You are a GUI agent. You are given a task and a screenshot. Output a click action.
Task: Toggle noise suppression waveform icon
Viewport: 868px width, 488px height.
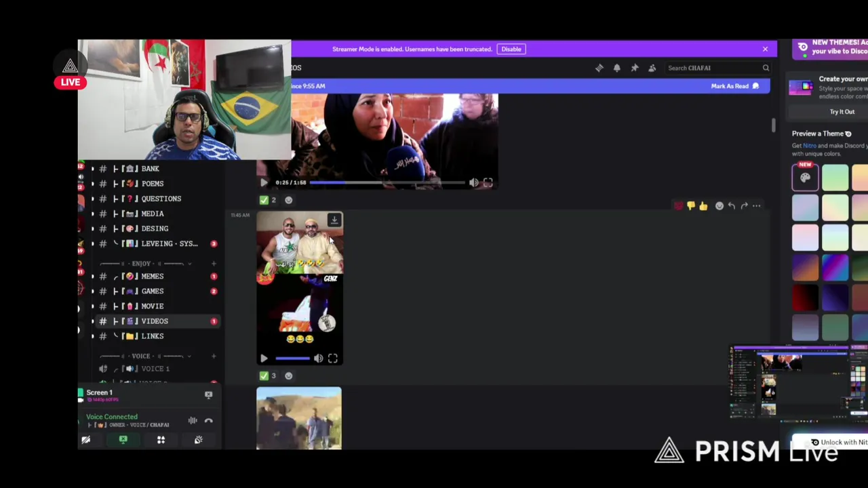(193, 421)
